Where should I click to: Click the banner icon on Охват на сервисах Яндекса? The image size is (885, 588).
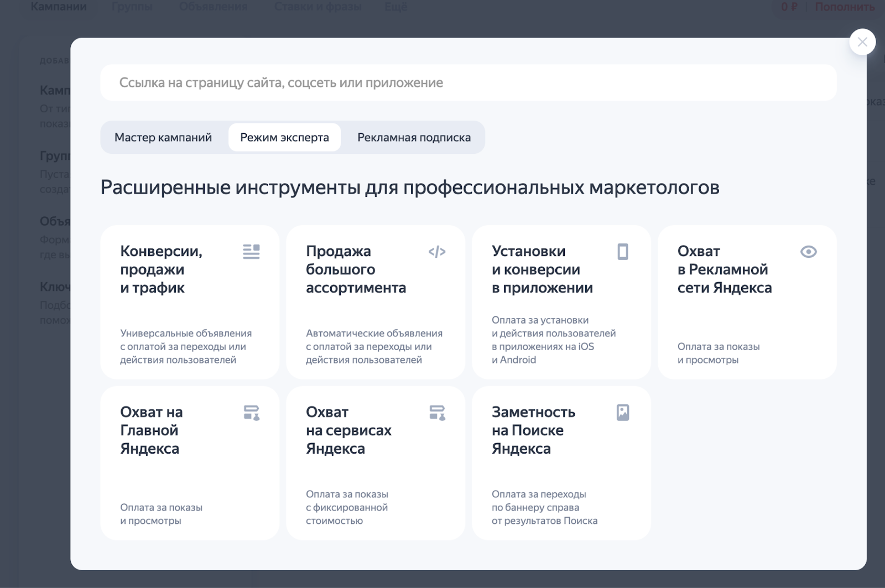coord(436,412)
